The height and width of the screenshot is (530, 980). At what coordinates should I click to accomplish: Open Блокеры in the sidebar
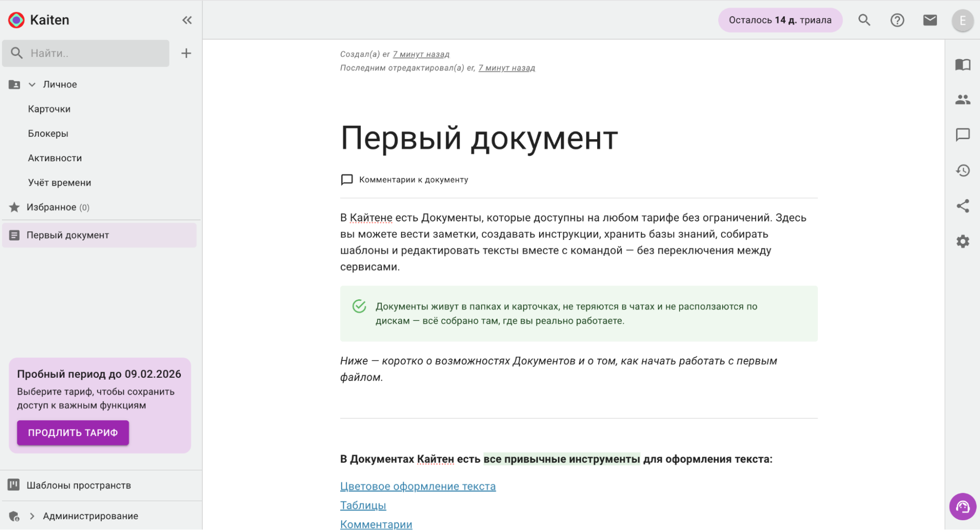(48, 134)
